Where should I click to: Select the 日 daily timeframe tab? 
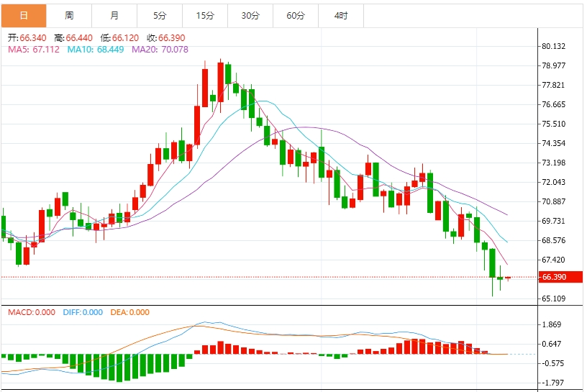pos(24,16)
